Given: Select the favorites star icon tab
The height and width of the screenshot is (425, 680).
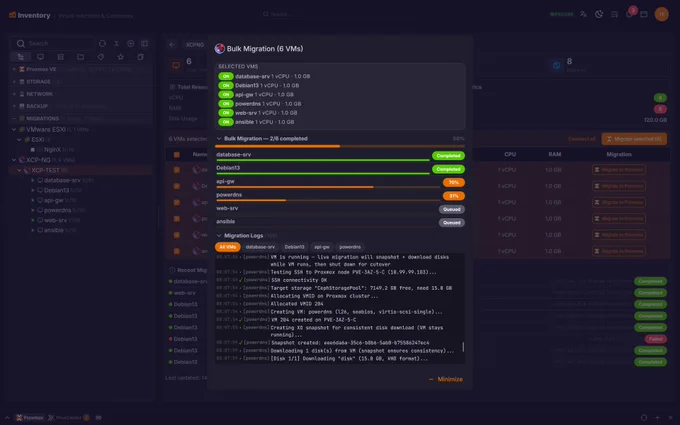Looking at the screenshot, I should coord(121,57).
